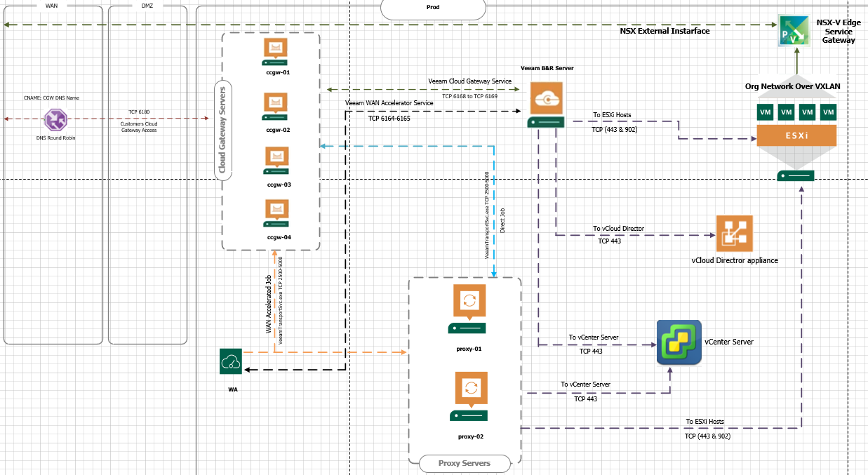Click the Customers Cloud Gateway Access text
Image resolution: width=868 pixels, height=475 pixels.
coord(139,127)
